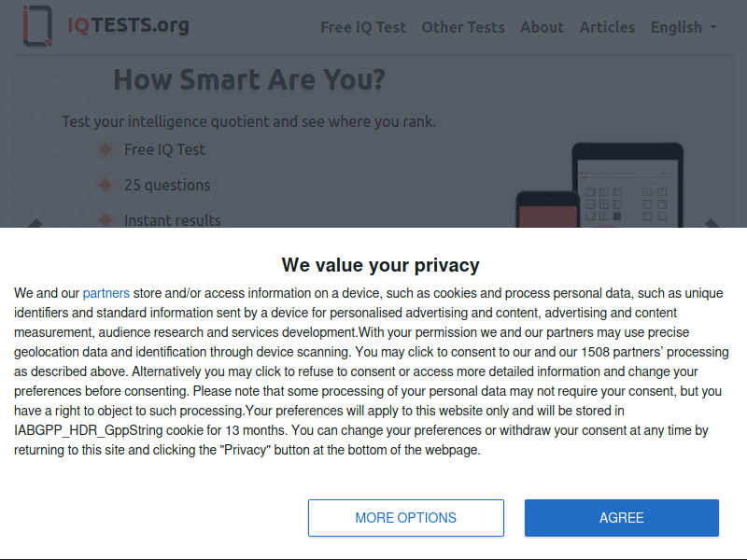Viewport: 747px width, 560px height.
Task: Open the Free IQ Test nav item
Action: click(x=363, y=27)
